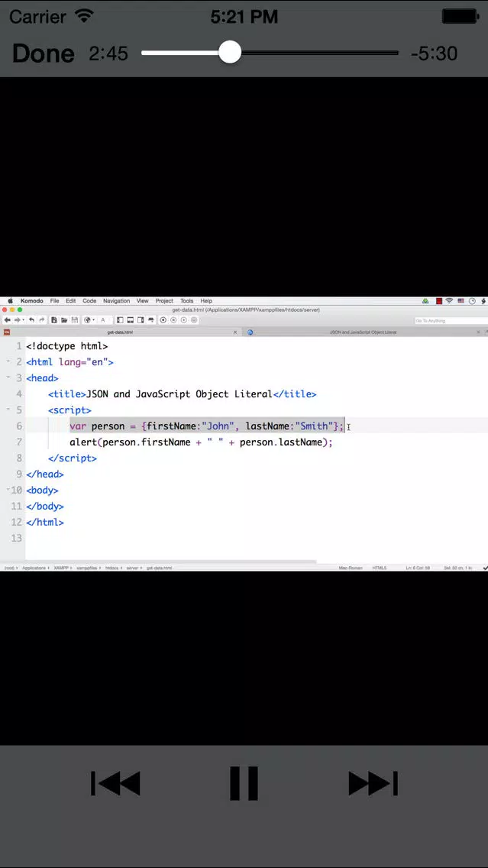Open the Code menu

(89, 301)
